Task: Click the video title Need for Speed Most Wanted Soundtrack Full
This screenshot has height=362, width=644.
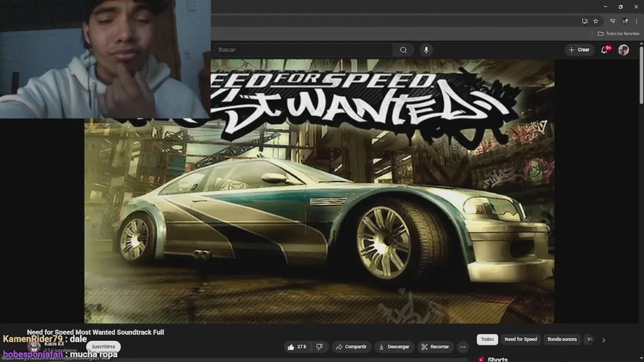Action: tap(96, 332)
